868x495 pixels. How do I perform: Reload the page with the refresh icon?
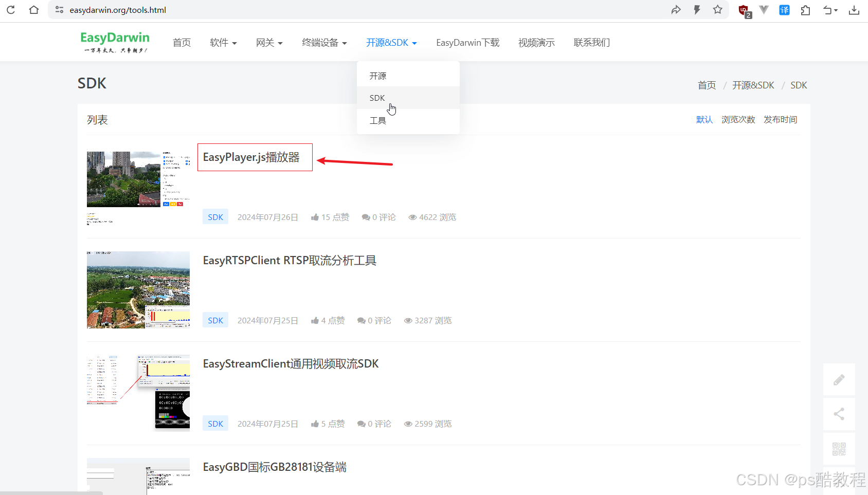point(11,10)
